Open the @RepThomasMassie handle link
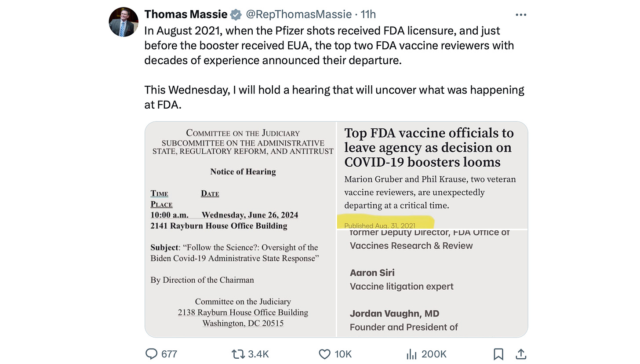 coord(299,14)
